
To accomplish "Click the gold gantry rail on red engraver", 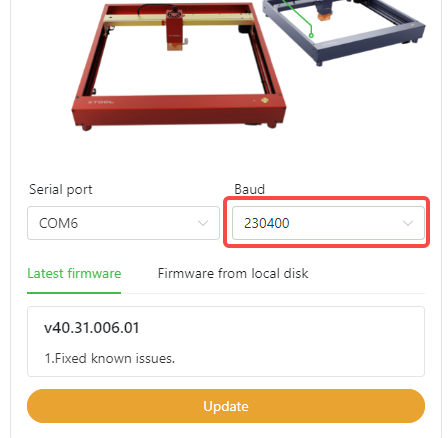I will pyautogui.click(x=177, y=18).
